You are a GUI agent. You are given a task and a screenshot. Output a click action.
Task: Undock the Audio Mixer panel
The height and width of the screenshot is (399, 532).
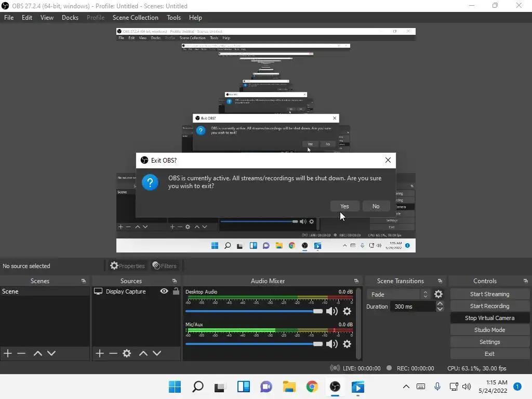[356, 281]
